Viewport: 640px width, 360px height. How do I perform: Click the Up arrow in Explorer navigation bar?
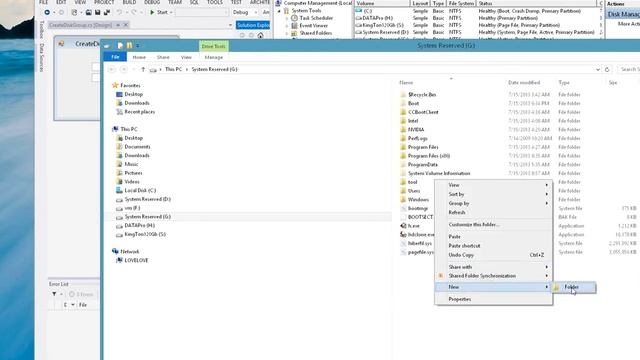143,69
